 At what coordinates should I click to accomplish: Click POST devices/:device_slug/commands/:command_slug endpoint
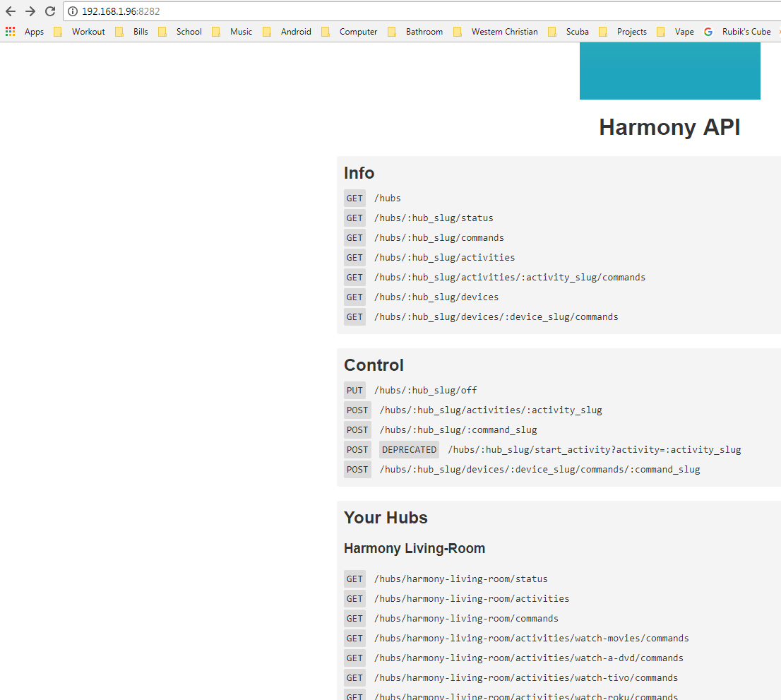(540, 469)
